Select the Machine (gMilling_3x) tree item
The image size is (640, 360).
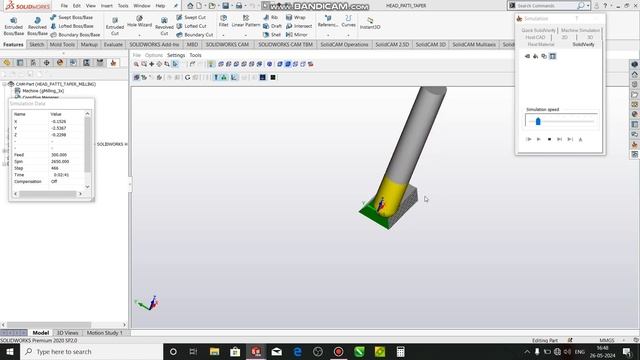click(43, 91)
